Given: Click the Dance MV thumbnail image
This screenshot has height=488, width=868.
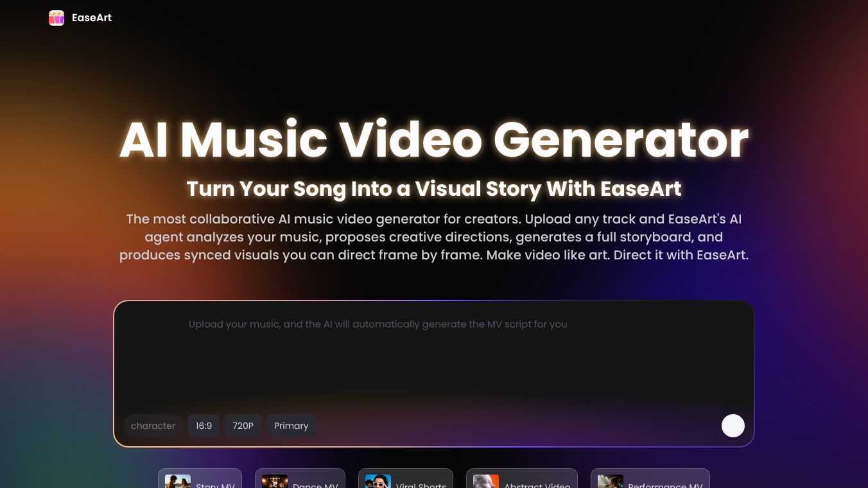Looking at the screenshot, I should click(275, 482).
